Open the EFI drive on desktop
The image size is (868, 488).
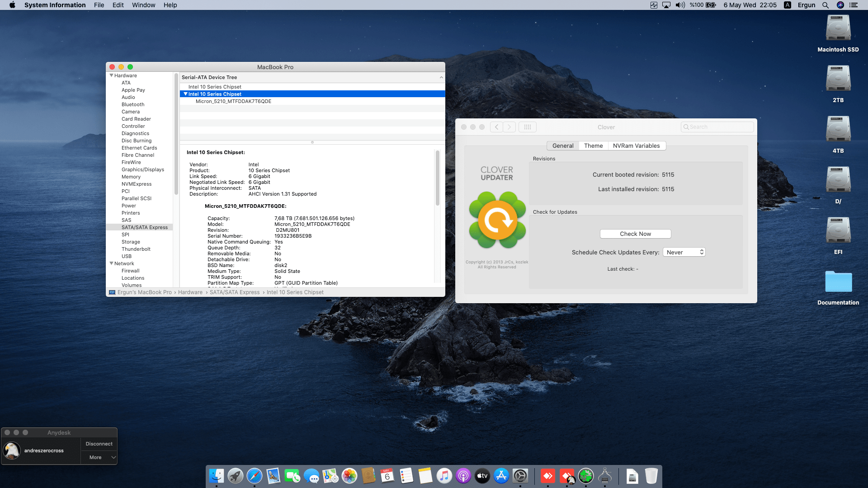pos(838,231)
